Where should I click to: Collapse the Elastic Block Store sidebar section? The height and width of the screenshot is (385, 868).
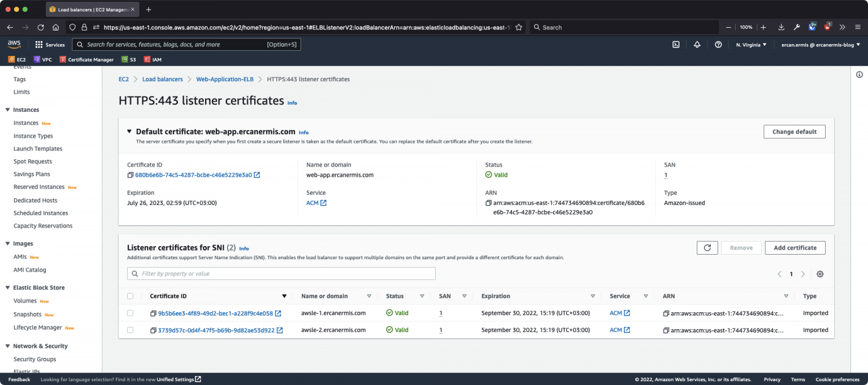8,288
